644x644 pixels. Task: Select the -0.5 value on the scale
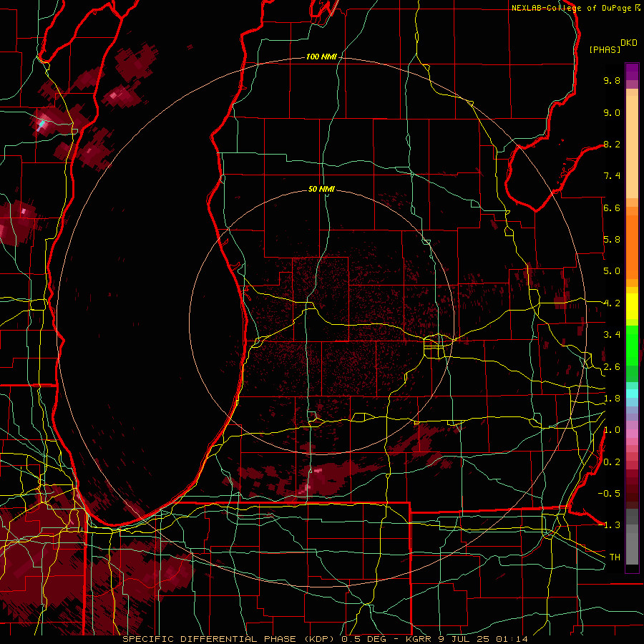pyautogui.click(x=609, y=494)
